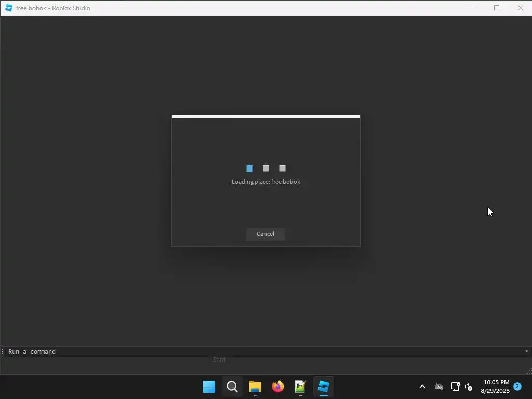This screenshot has width=532, height=399.
Task: Click the 'Loading place: free bobok' text
Action: [x=266, y=182]
